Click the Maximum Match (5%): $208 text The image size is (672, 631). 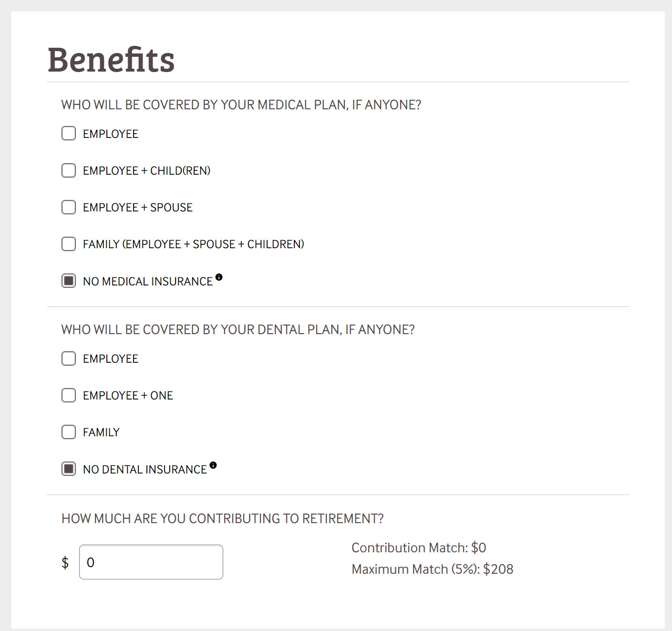[x=432, y=569]
